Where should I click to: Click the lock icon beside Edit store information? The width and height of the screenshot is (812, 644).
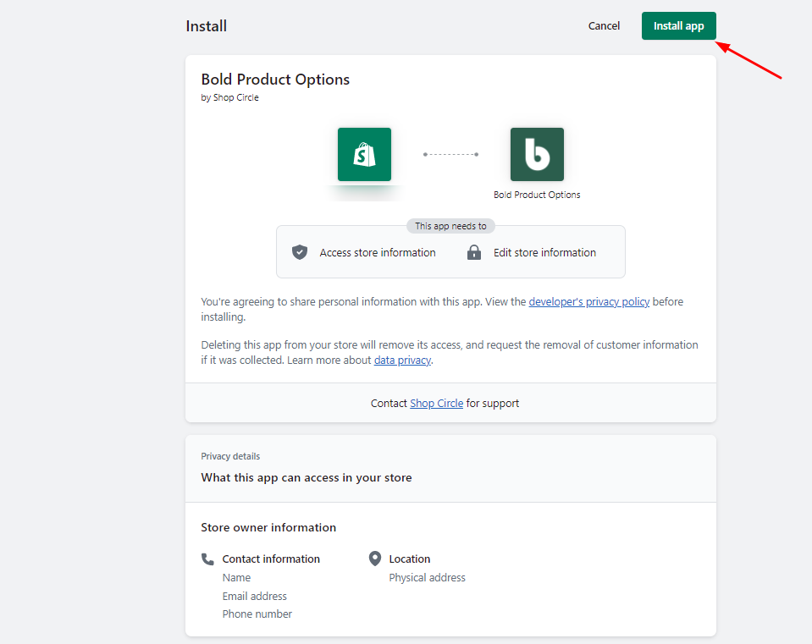coord(474,252)
